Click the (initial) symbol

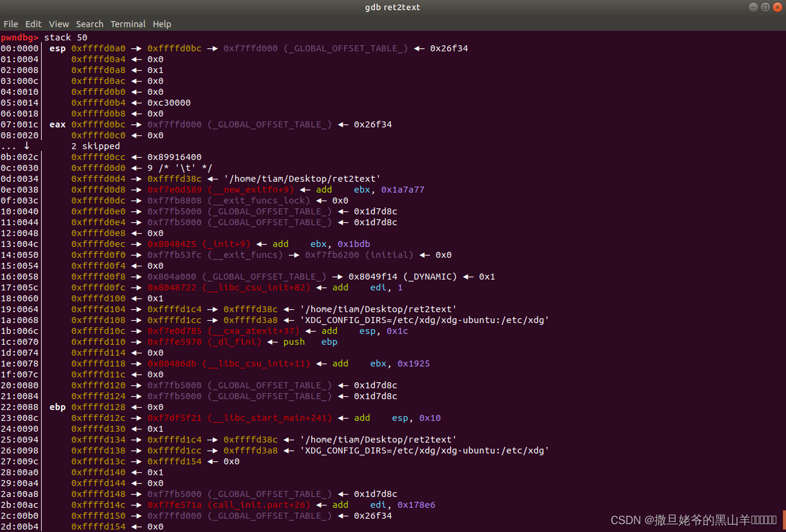pos(390,255)
